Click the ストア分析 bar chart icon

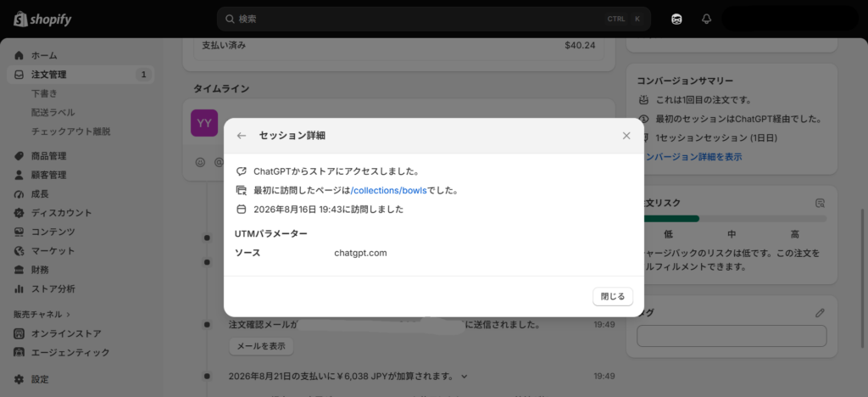coord(19,288)
